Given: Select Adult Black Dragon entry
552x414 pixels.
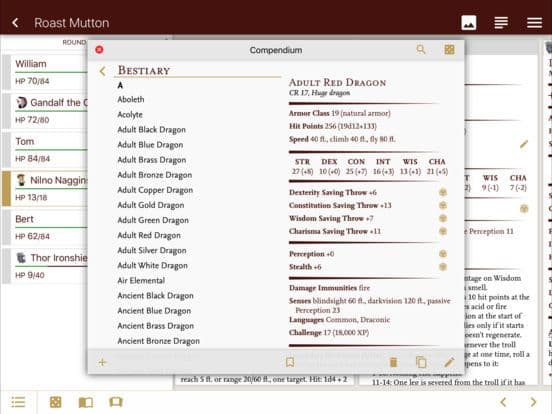Looking at the screenshot, I should pyautogui.click(x=151, y=130).
